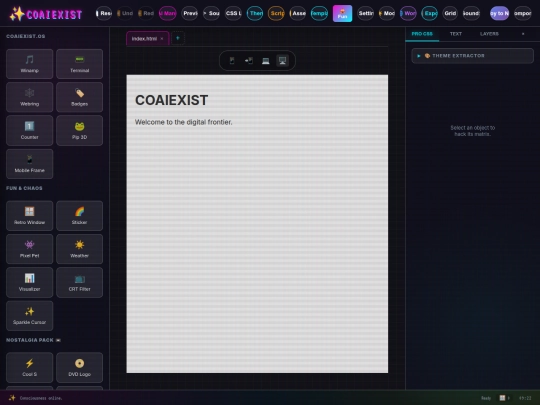Click the Ready status label

[486, 398]
